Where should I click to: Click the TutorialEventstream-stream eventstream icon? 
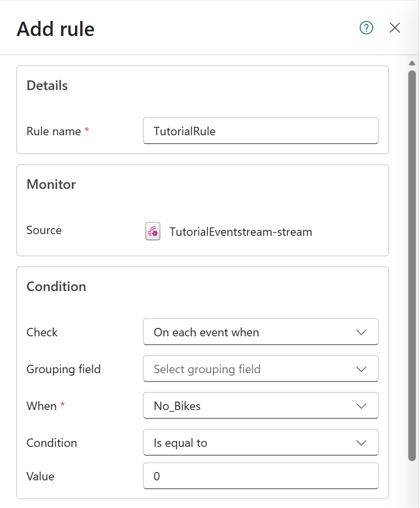pos(152,231)
